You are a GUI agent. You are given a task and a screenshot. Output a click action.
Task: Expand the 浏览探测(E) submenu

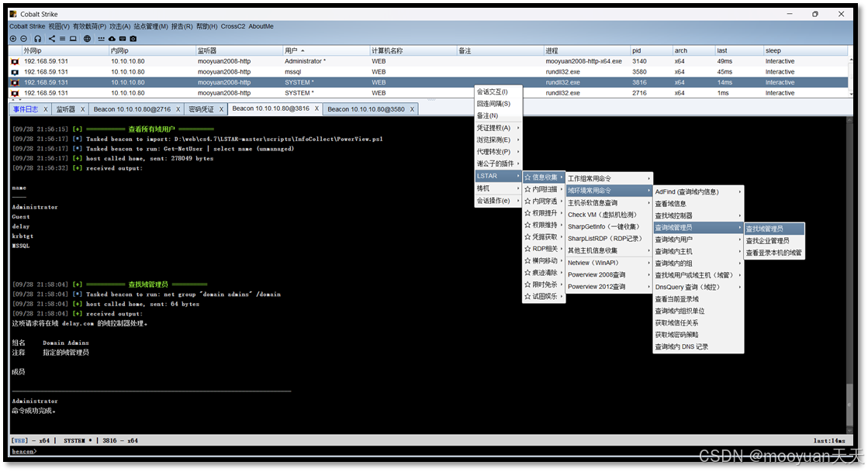(x=498, y=140)
